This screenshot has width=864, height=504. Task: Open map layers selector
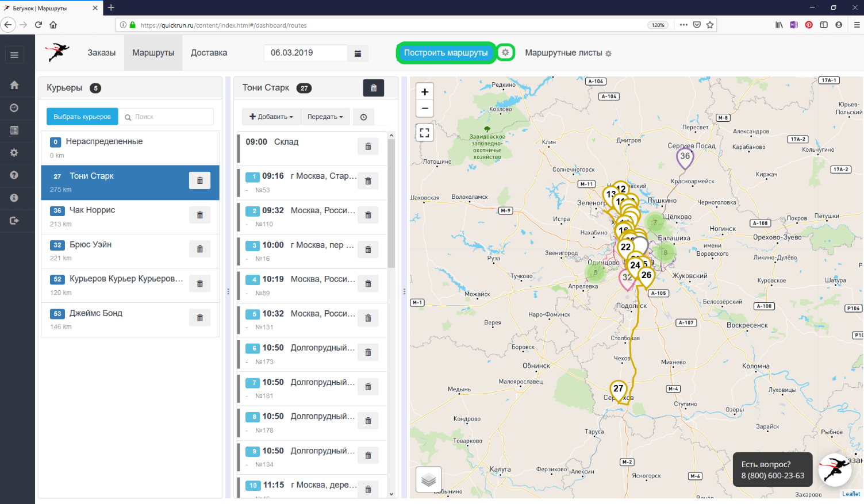click(429, 480)
